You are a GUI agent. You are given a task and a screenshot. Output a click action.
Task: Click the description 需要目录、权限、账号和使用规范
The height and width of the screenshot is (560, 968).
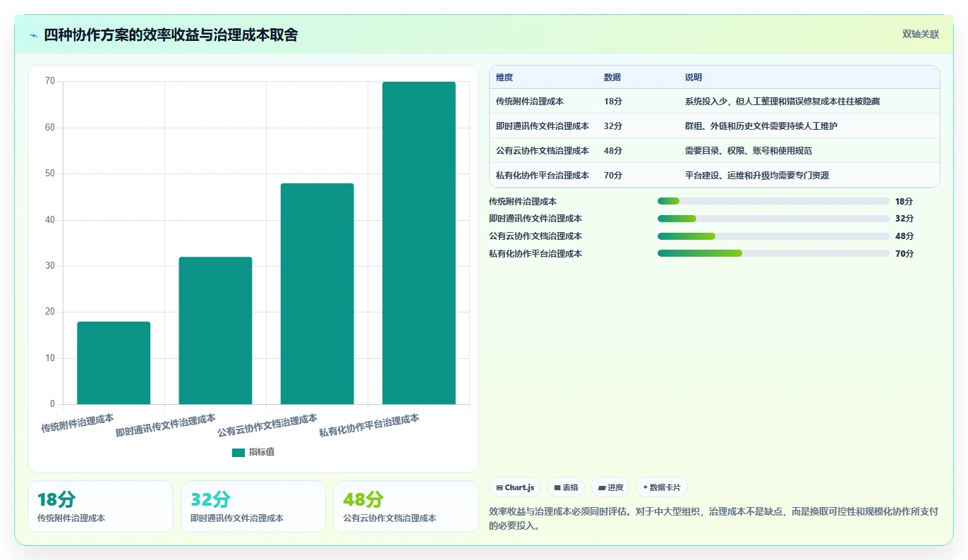pyautogui.click(x=749, y=151)
